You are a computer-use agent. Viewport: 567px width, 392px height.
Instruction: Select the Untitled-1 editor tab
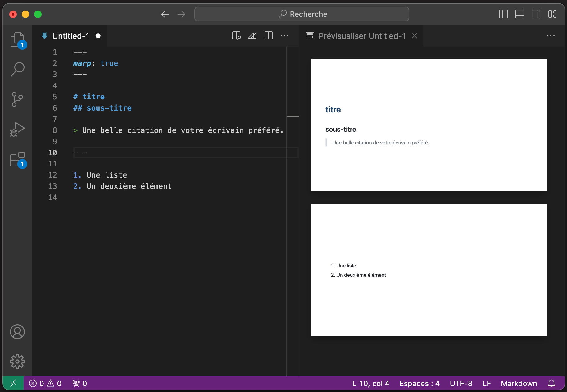pyautogui.click(x=70, y=36)
